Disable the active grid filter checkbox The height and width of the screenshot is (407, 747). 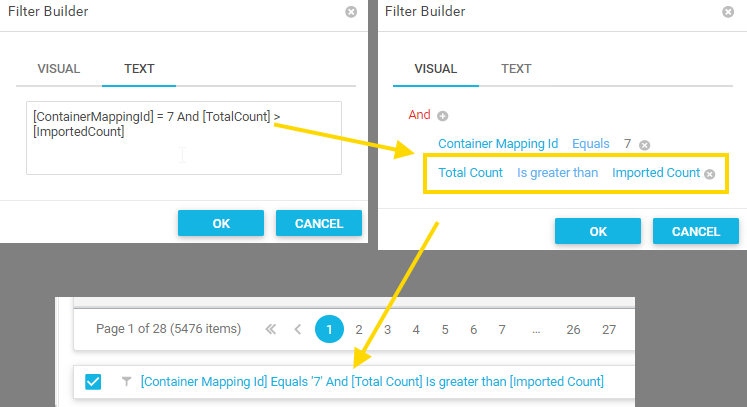pos(94,381)
